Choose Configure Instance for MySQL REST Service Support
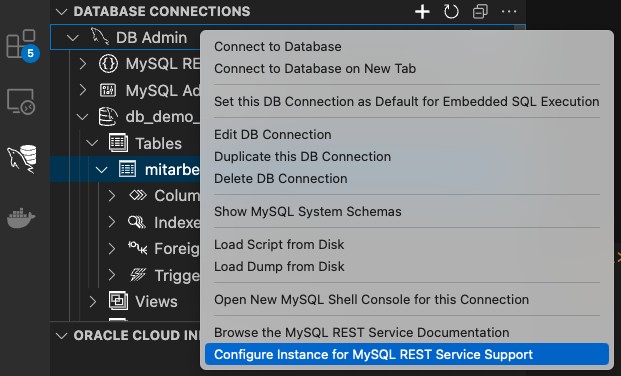Image resolution: width=621 pixels, height=376 pixels. [407, 354]
